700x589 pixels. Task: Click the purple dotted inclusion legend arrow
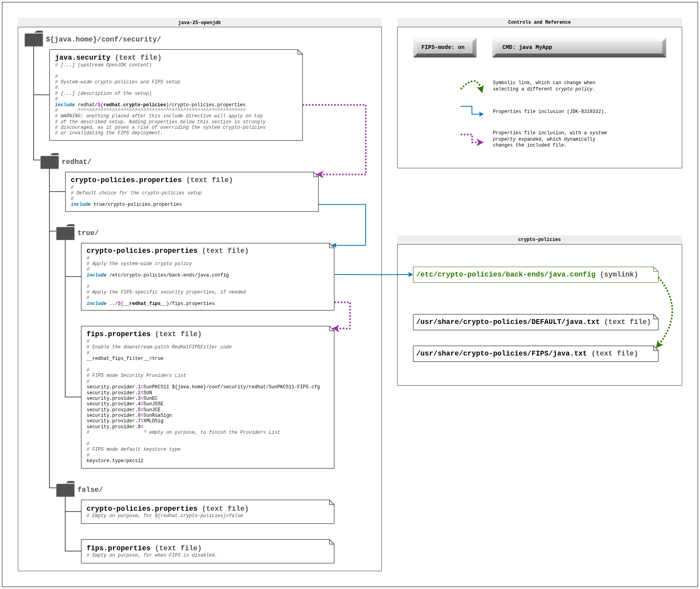point(472,139)
